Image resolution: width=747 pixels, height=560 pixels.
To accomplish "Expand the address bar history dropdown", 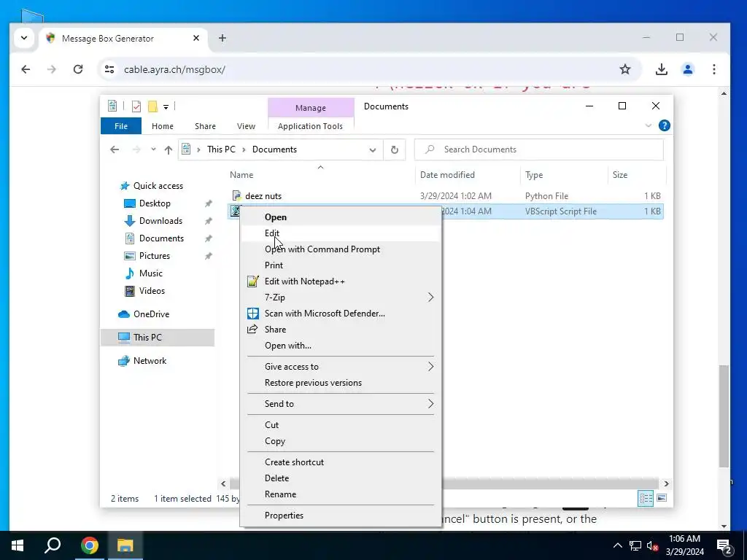I will [373, 150].
